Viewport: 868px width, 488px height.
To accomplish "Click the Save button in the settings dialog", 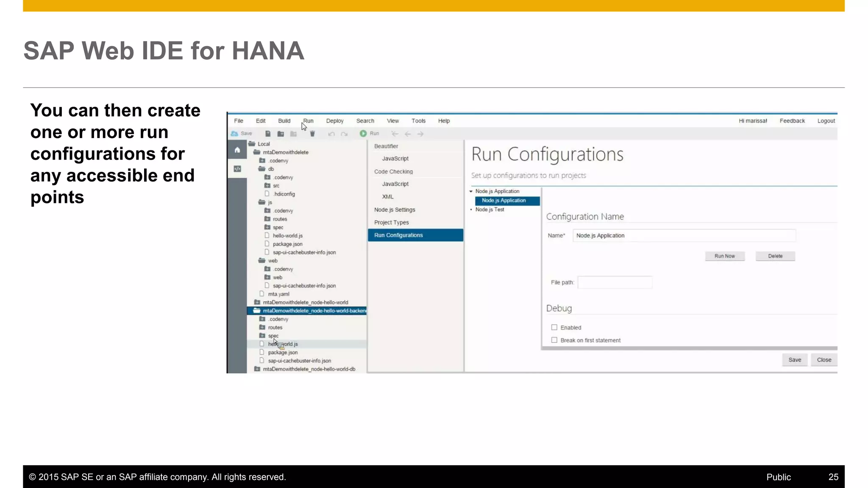I will coord(795,360).
